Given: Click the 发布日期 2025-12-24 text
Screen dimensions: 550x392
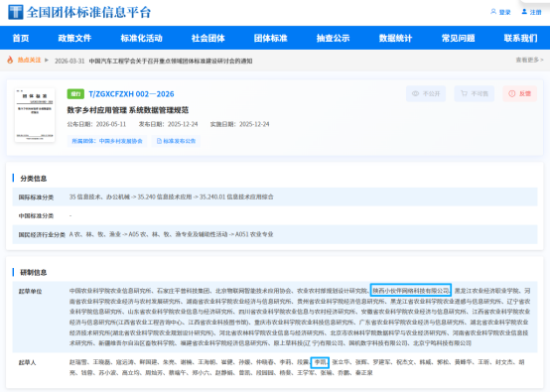Looking at the screenshot, I should 169,124.
